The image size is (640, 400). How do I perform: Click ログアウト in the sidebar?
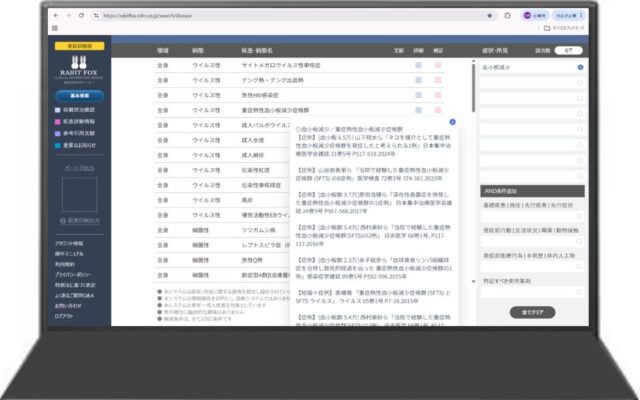click(x=64, y=316)
